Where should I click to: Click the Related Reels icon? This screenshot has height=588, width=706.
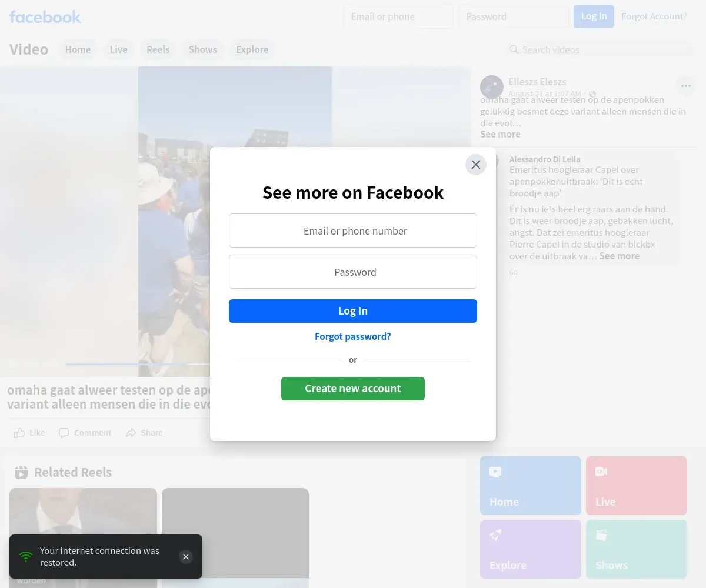21,472
